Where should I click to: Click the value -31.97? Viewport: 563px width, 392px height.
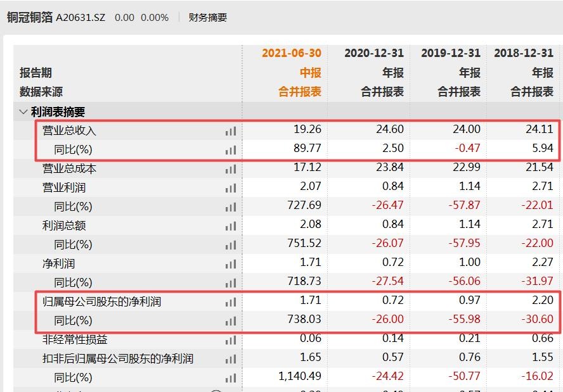[x=538, y=281]
